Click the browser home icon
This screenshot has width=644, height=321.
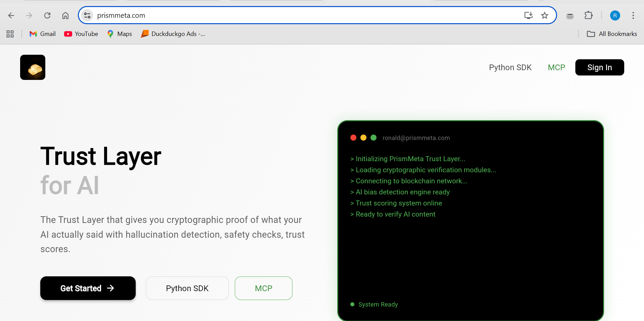click(65, 15)
